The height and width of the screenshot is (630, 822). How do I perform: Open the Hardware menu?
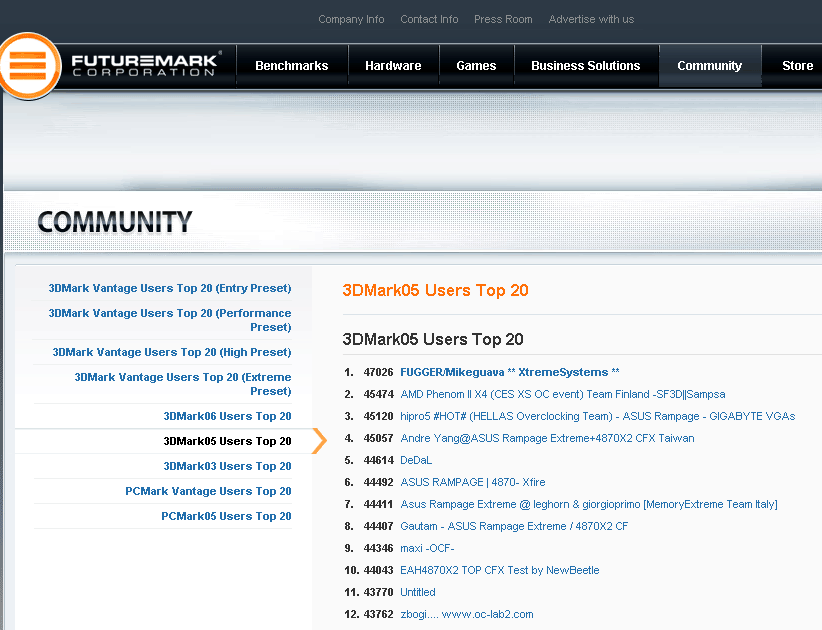click(x=393, y=66)
